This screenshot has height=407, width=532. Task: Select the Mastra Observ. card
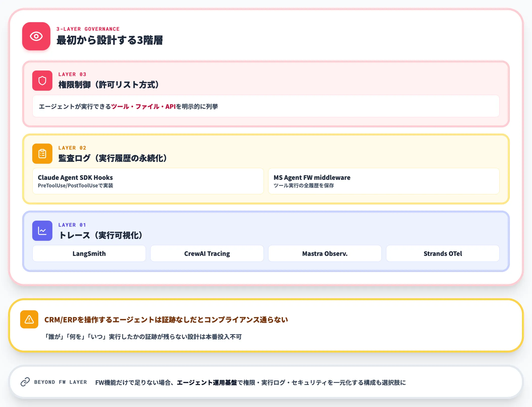tap(325, 253)
